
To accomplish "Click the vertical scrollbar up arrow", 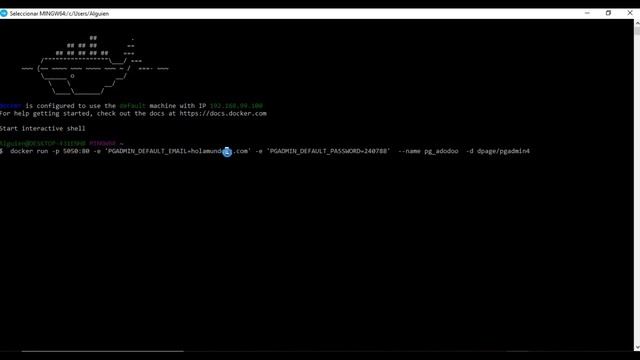I will [x=637, y=22].
